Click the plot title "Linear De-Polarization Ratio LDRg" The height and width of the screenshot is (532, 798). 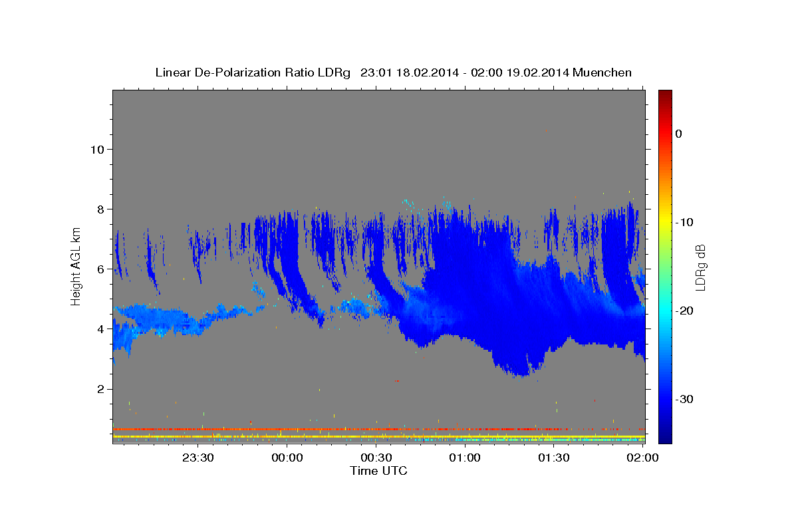coord(252,72)
